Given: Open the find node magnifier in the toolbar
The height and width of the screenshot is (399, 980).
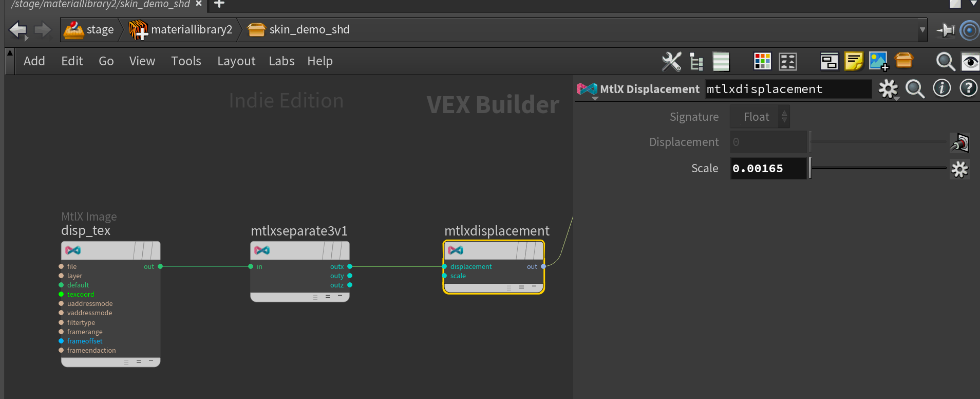Looking at the screenshot, I should click(x=945, y=62).
